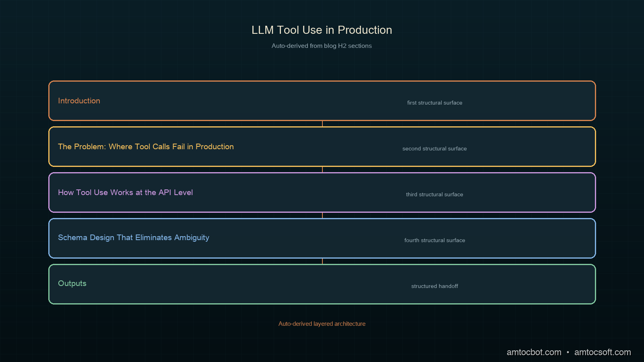Click connector between API Level and Schema boxes
644x362 pixels.
point(322,216)
